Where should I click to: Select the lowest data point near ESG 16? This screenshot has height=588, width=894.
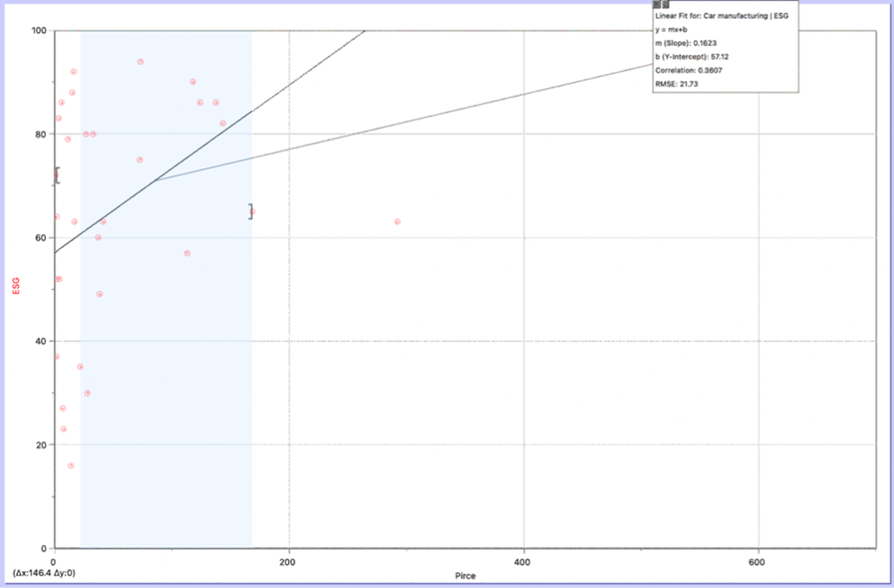coord(71,465)
